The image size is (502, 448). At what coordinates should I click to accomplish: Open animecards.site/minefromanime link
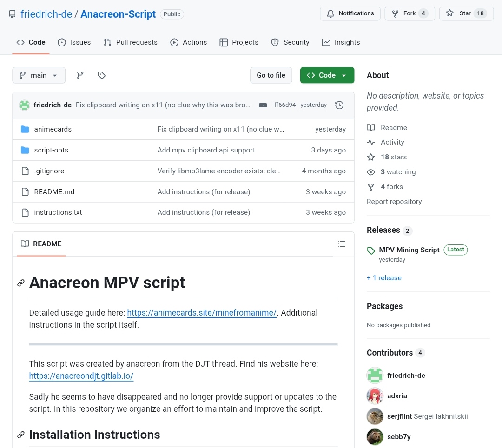click(x=202, y=313)
